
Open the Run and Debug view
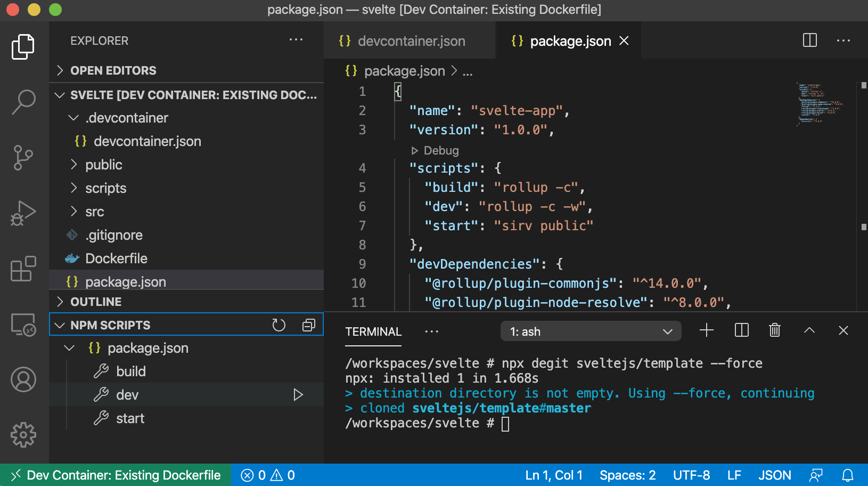[x=23, y=213]
